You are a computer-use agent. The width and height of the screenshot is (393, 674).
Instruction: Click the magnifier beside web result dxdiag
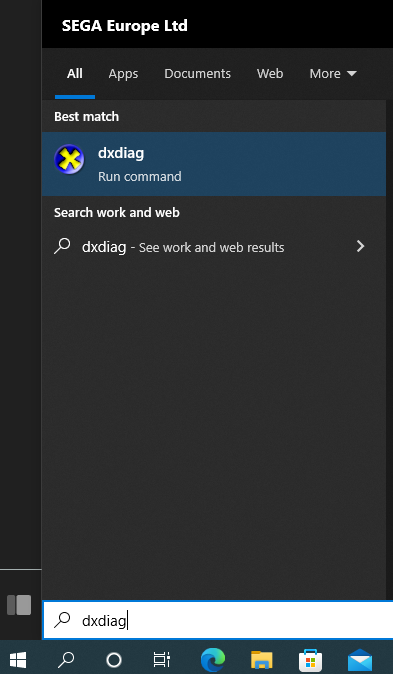(62, 246)
